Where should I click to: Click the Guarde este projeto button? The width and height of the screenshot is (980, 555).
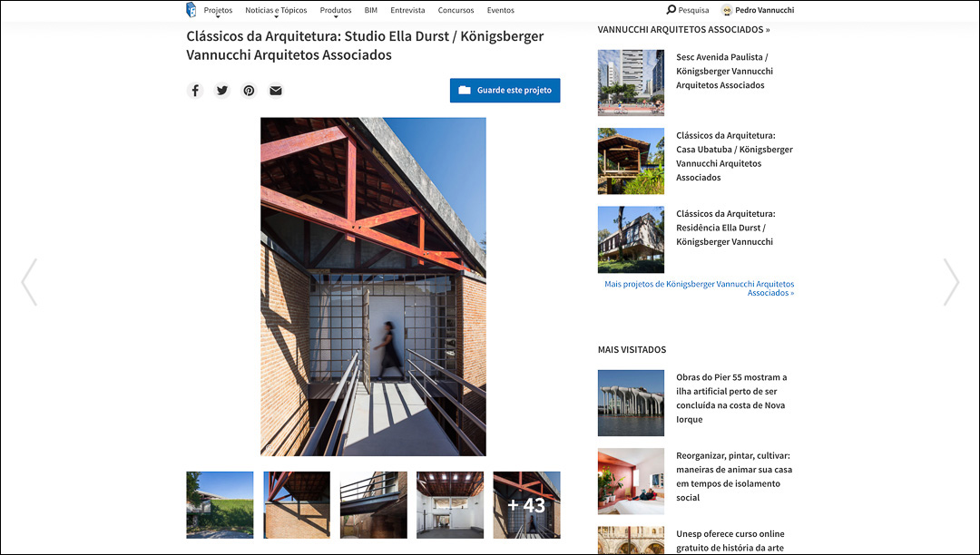[x=505, y=91]
